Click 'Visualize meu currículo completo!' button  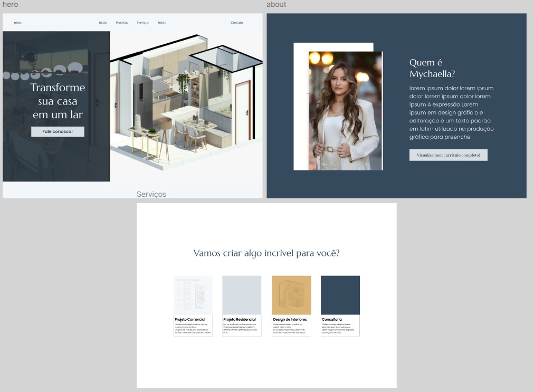pos(448,155)
